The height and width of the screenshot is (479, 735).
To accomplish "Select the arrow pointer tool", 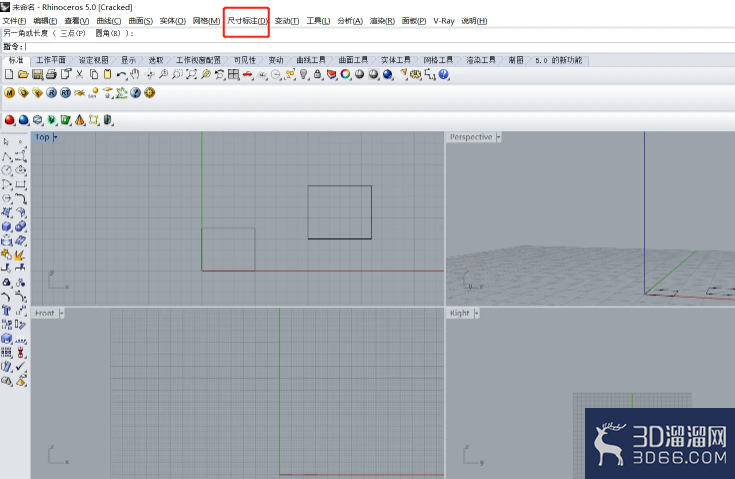I will tap(7, 142).
